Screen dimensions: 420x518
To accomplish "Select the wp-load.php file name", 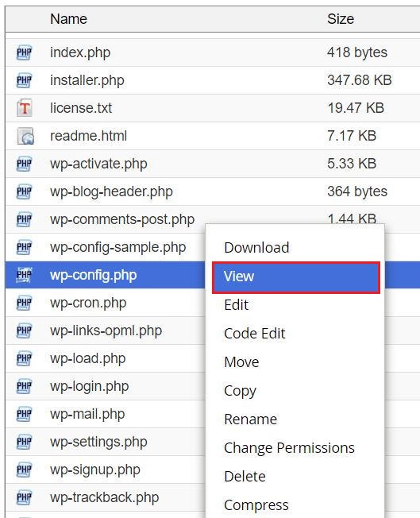I will [x=88, y=359].
